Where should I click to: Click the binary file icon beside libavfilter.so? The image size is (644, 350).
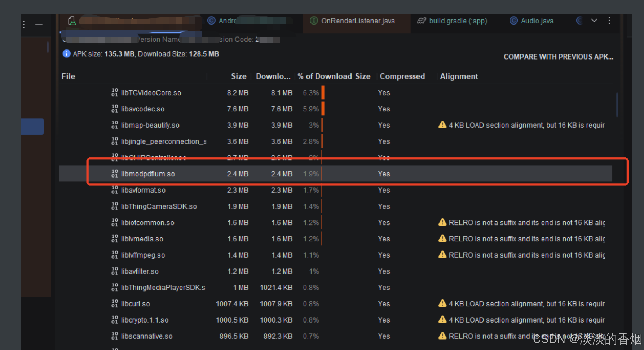pyautogui.click(x=115, y=271)
